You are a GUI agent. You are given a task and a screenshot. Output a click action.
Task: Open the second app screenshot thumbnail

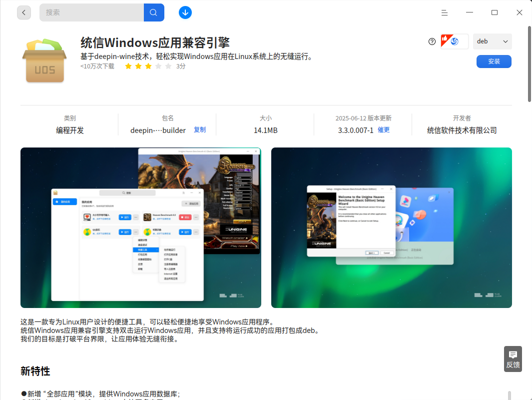392,228
